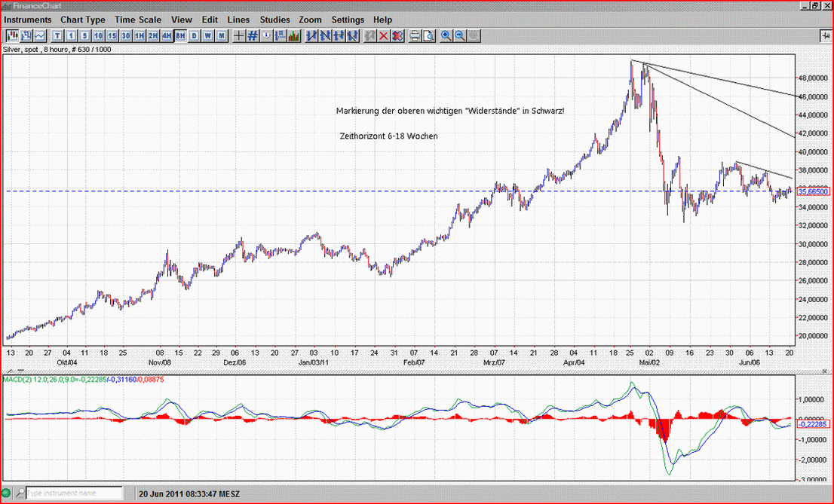Open the Zoom menu
The width and height of the screenshot is (834, 504).
pos(310,20)
